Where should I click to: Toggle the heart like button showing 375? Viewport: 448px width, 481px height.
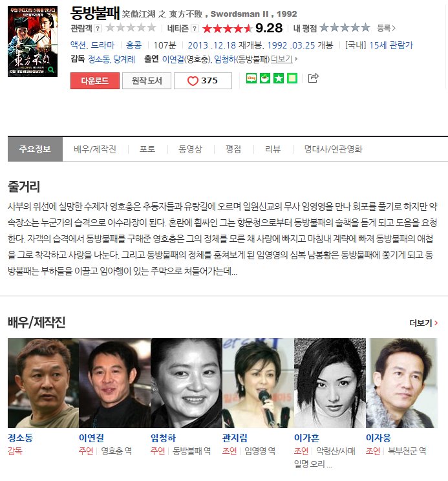click(x=203, y=81)
